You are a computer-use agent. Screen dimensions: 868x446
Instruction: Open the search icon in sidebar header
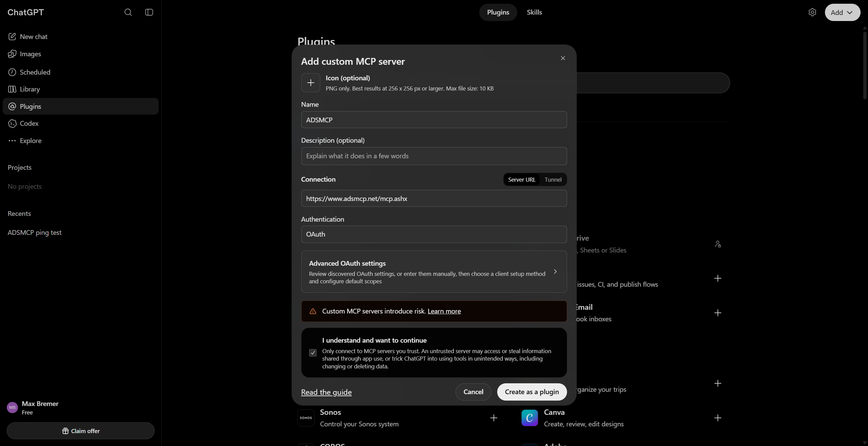128,12
